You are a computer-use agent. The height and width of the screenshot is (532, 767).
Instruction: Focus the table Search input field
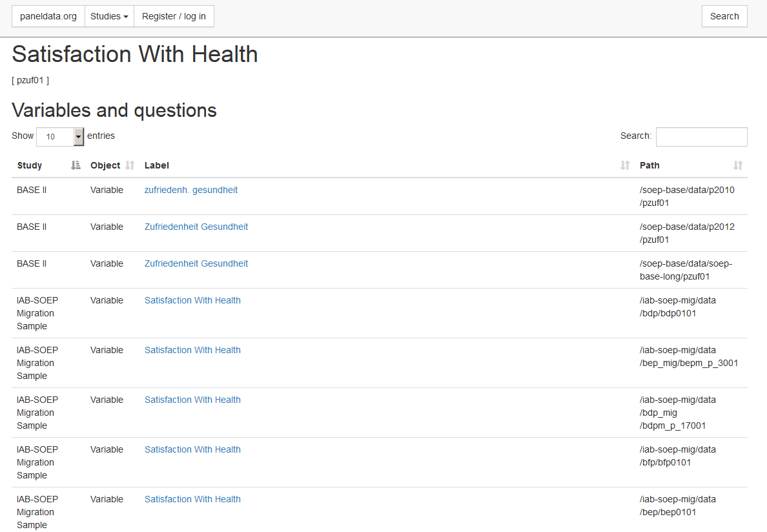(701, 136)
